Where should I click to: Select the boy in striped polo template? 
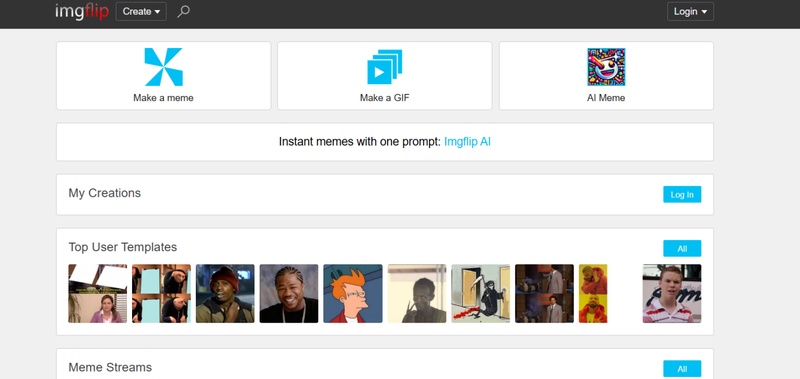click(672, 293)
